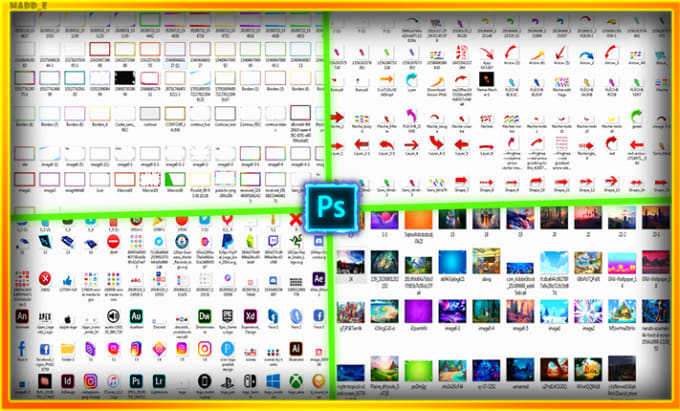Select the yellow folder icon

click(67, 349)
